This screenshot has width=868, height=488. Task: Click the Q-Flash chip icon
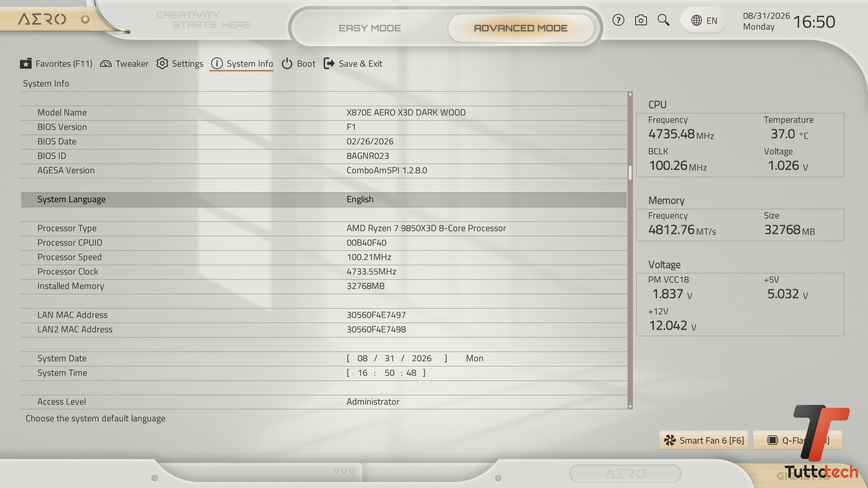coord(773,440)
